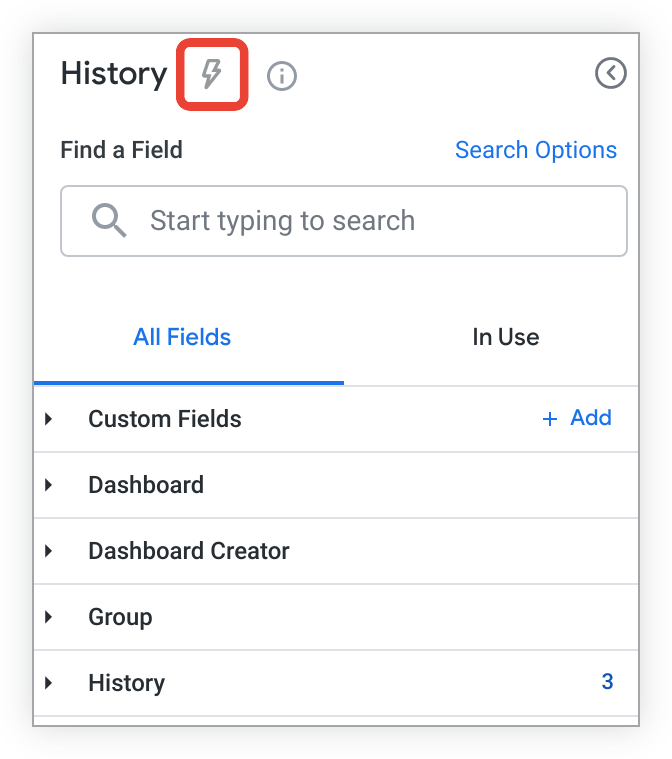Click the History explore title heading
Viewport: 672px width, 759px height.
(x=114, y=74)
